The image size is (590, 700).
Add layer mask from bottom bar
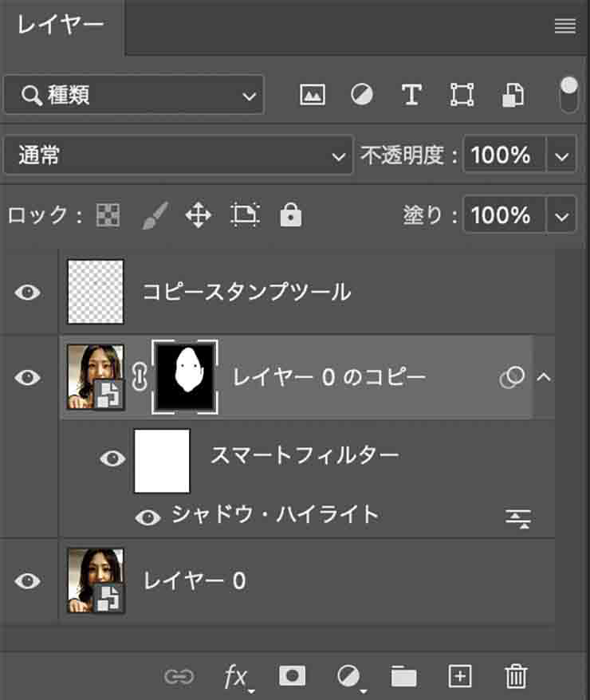(292, 676)
